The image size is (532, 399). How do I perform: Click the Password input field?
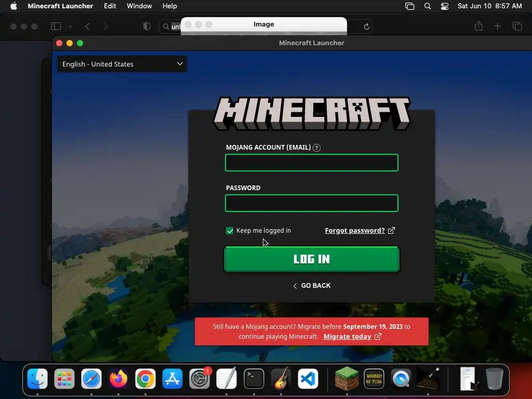312,203
